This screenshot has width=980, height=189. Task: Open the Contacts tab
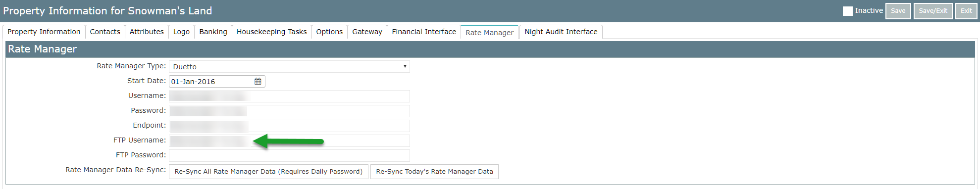tap(105, 32)
